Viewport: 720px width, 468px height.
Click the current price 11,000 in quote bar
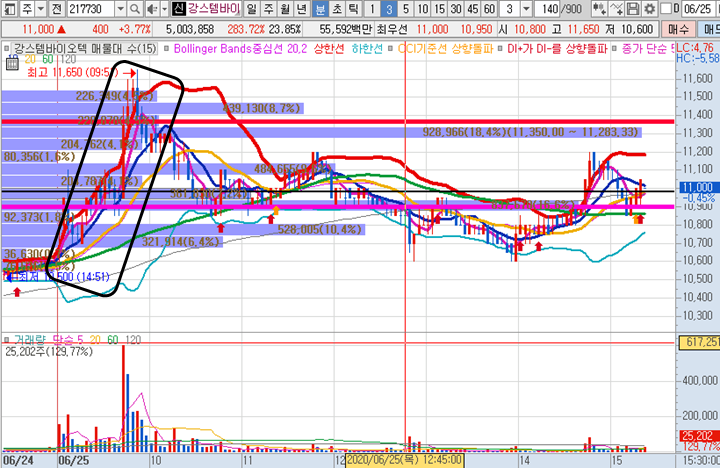[38, 29]
